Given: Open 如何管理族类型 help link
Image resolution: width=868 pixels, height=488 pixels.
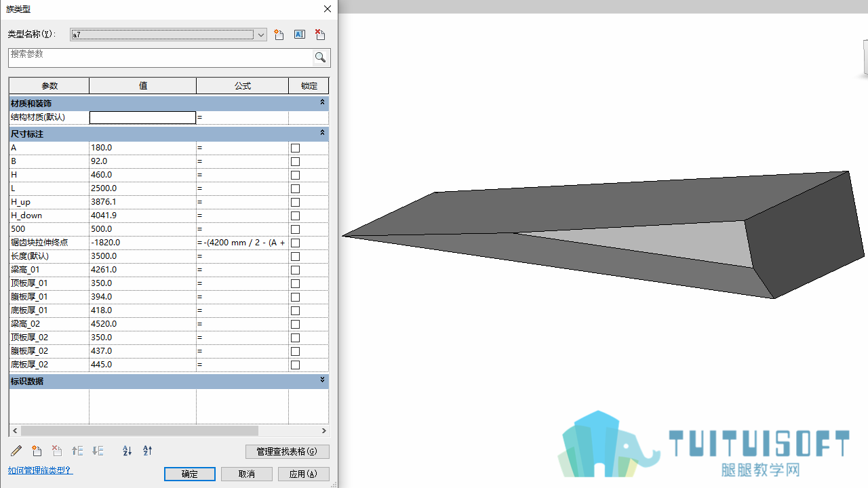Looking at the screenshot, I should tap(40, 470).
